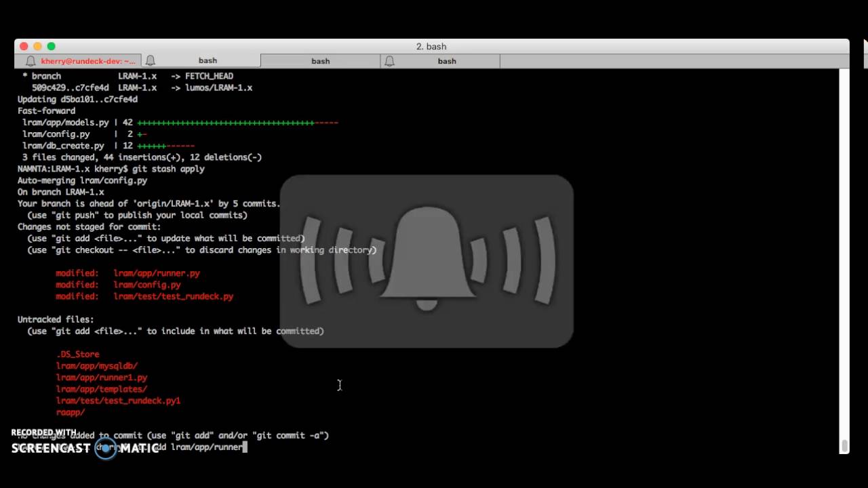Click 'lram/app/mysqldb/' untracked entry
This screenshot has height=488, width=868.
click(x=97, y=365)
